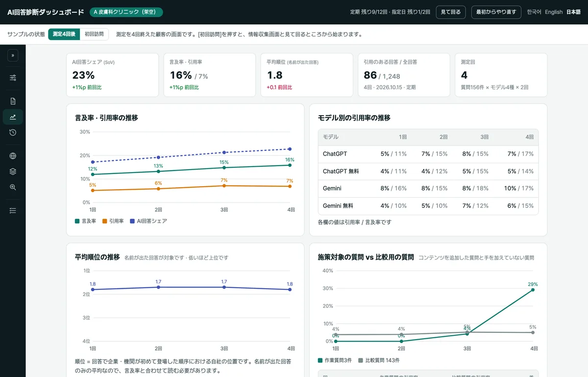
Task: Click the 平均順位 card value 1.8
Action: 275,75
